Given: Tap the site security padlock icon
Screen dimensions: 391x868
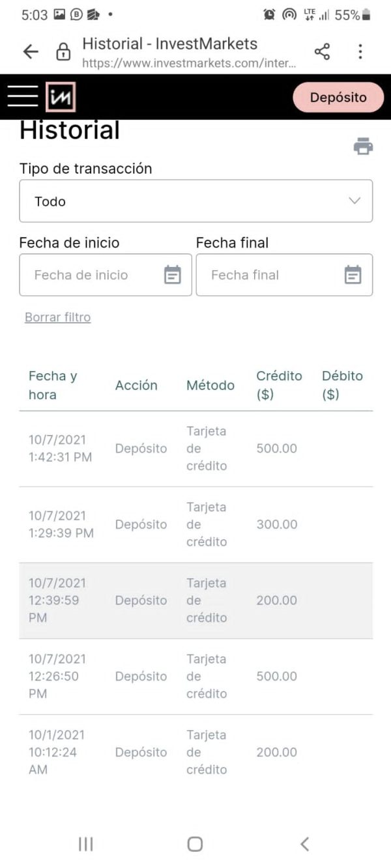Looking at the screenshot, I should click(x=63, y=52).
